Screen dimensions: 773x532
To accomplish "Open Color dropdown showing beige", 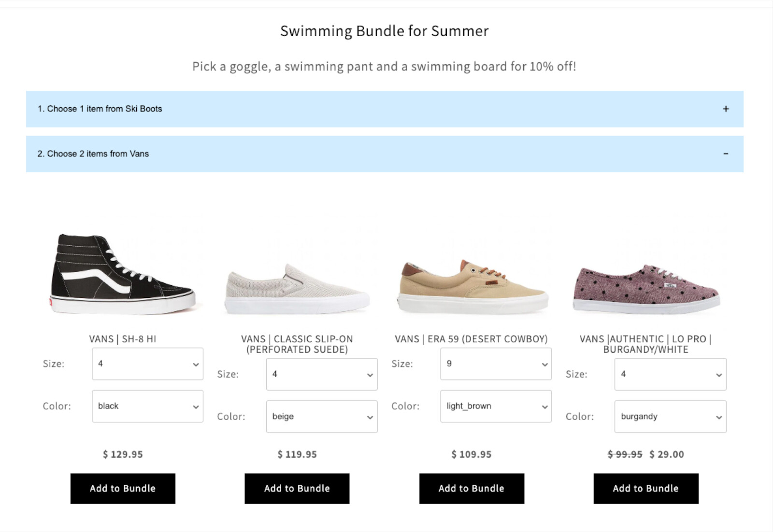I will click(321, 417).
